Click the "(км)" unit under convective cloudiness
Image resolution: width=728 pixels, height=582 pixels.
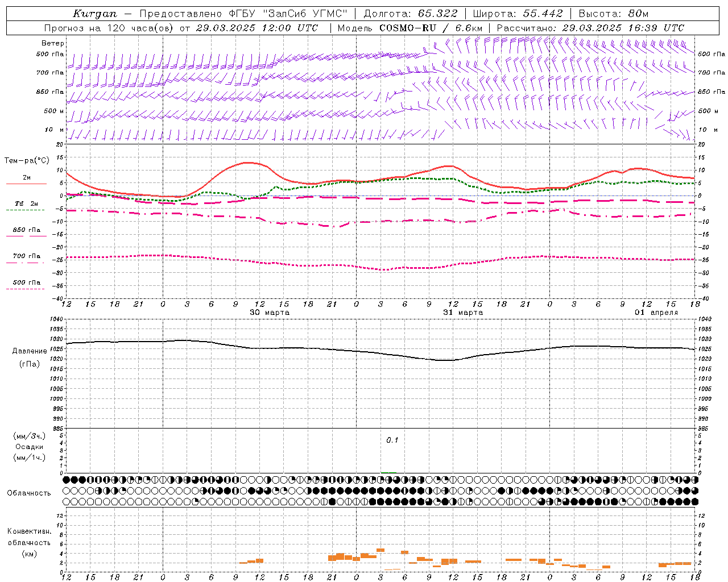pyautogui.click(x=29, y=554)
